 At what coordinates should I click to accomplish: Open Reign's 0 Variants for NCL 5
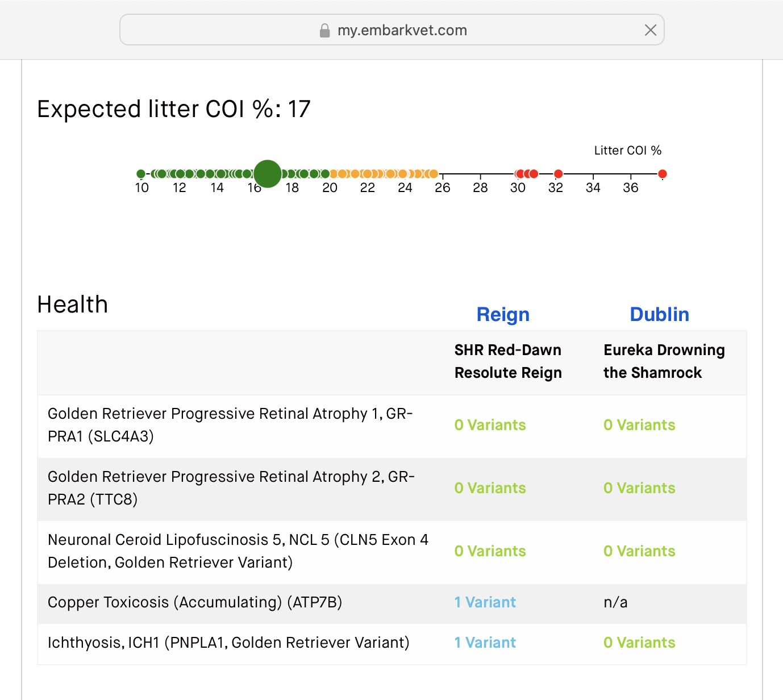pos(490,551)
